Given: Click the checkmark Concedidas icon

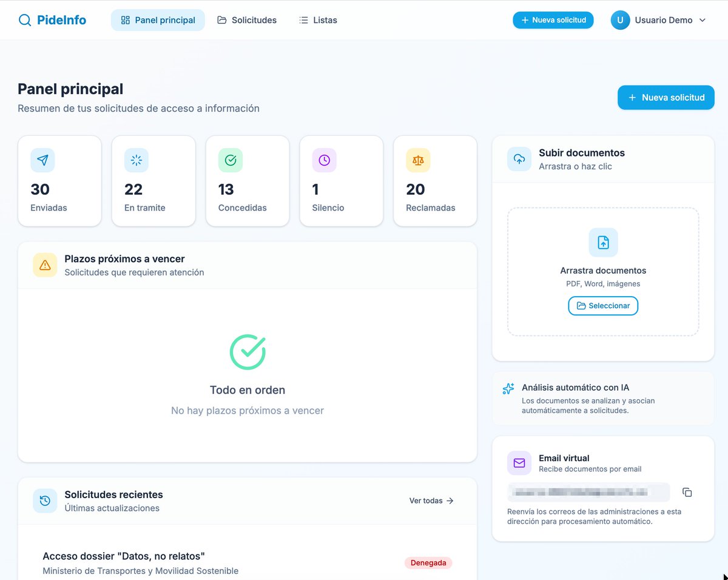Looking at the screenshot, I should (x=231, y=160).
